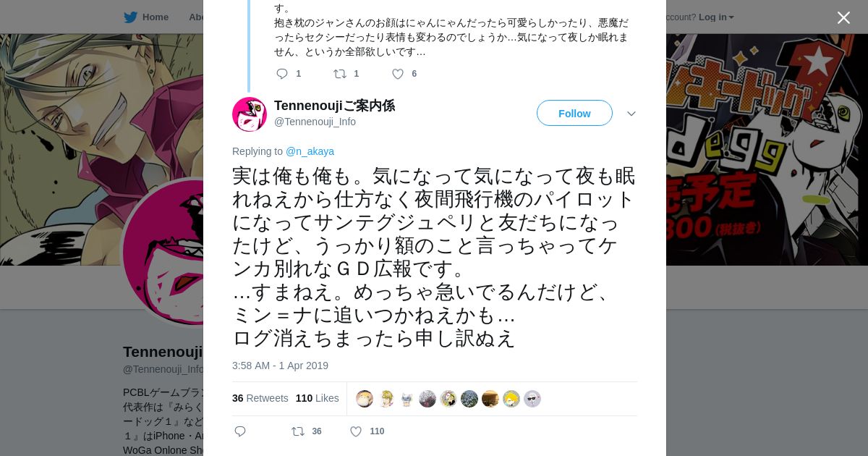Click the first liker's avatar
Viewport: 868px width, 456px height.
click(x=365, y=399)
